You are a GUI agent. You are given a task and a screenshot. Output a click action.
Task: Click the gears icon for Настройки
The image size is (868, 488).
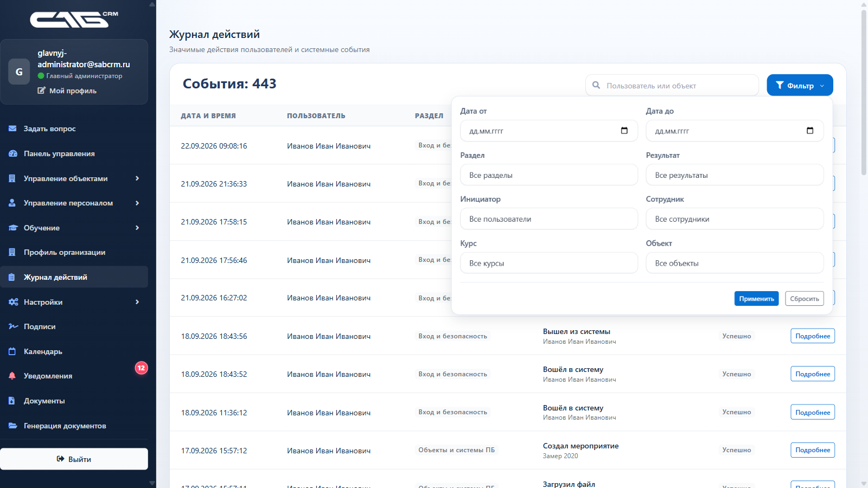[x=13, y=302]
